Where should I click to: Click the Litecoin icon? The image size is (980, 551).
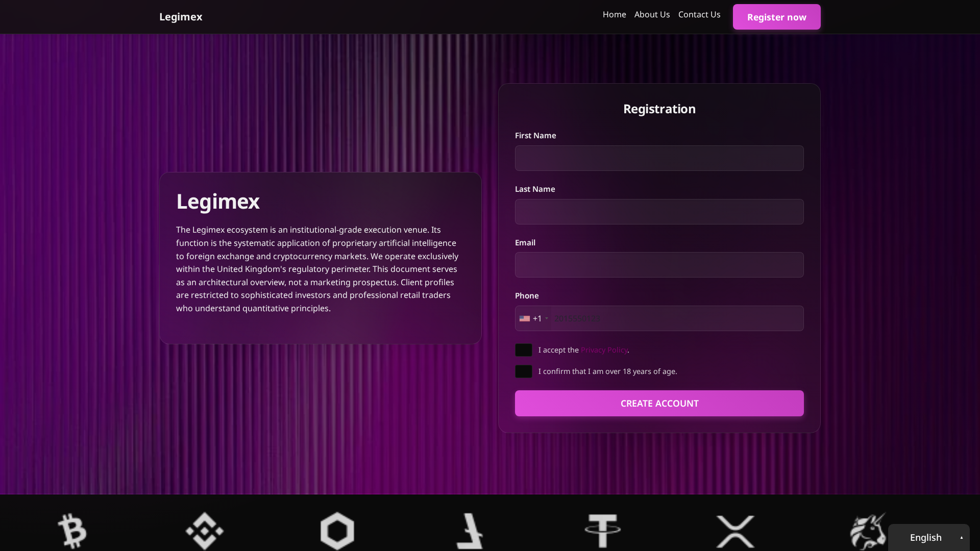click(x=470, y=531)
